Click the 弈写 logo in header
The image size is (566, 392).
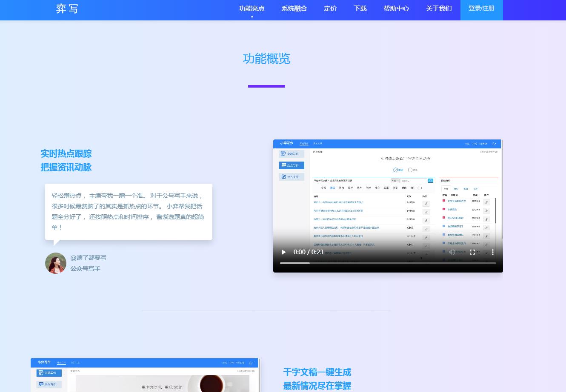[x=67, y=9]
